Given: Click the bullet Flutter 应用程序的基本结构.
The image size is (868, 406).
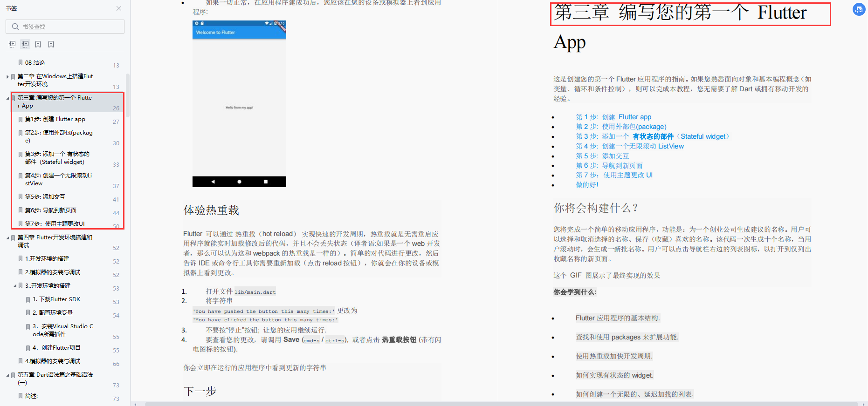Looking at the screenshot, I should [618, 318].
